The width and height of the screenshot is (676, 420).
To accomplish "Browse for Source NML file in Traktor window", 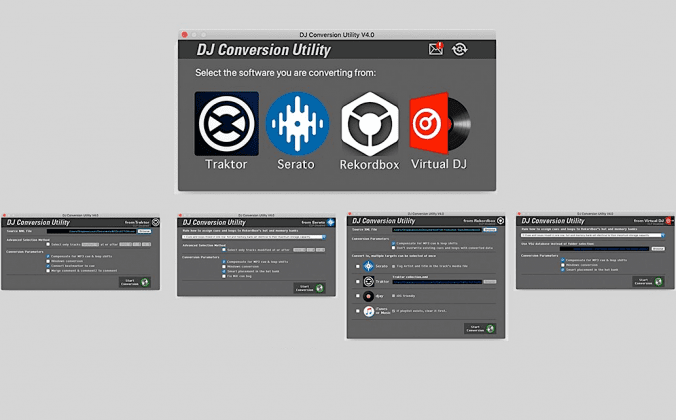I will click(144, 231).
